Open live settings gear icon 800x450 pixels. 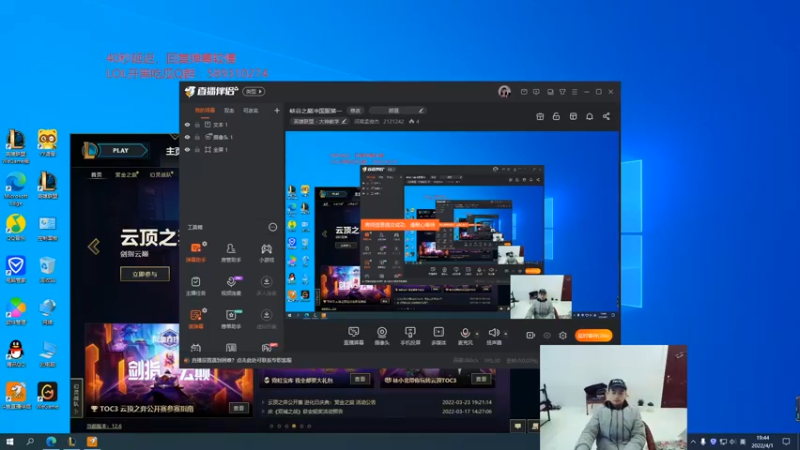coord(563,335)
